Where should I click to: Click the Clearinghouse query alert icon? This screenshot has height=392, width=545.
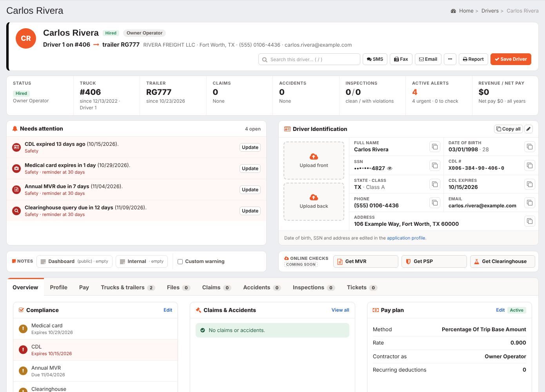point(16,211)
